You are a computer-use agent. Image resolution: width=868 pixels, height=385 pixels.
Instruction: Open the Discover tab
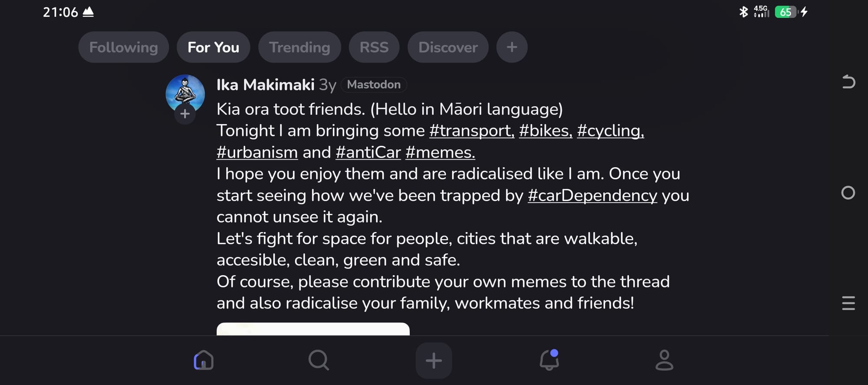coord(448,47)
